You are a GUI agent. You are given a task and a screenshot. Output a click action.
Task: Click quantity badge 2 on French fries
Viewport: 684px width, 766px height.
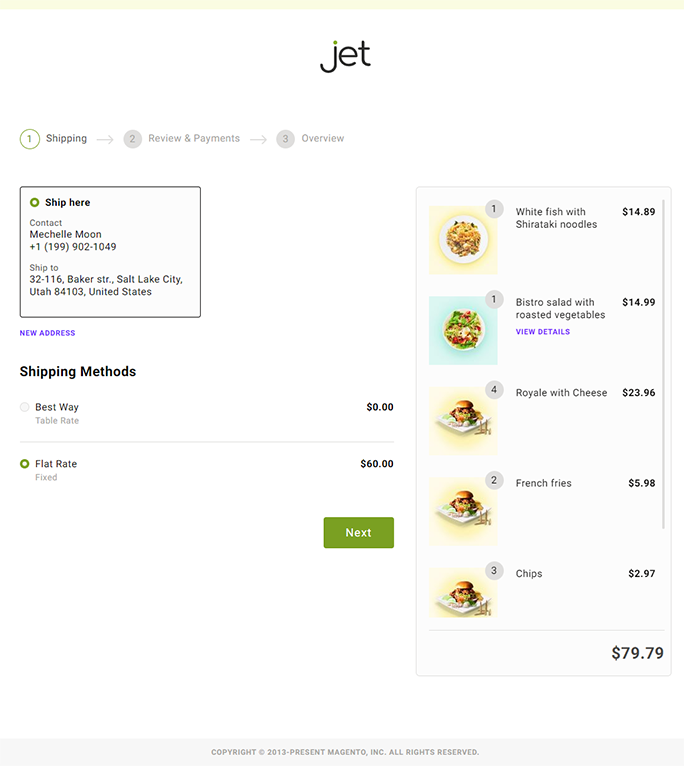pyautogui.click(x=494, y=480)
